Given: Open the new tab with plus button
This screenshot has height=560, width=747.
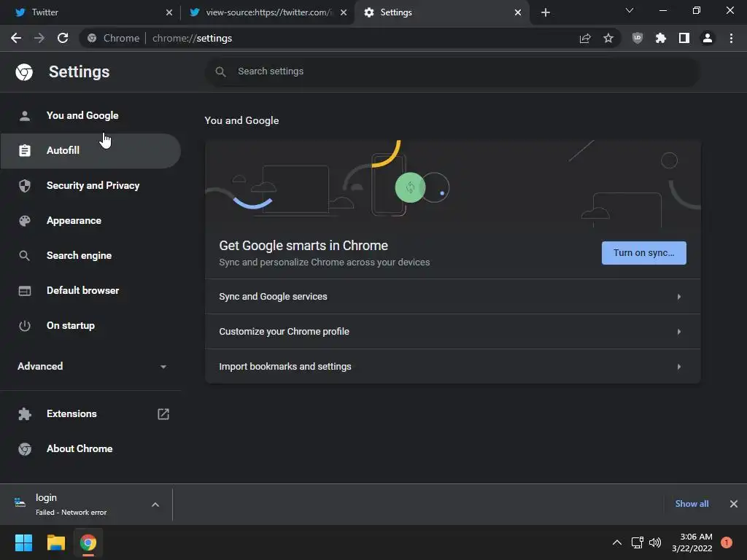Looking at the screenshot, I should click(x=546, y=12).
